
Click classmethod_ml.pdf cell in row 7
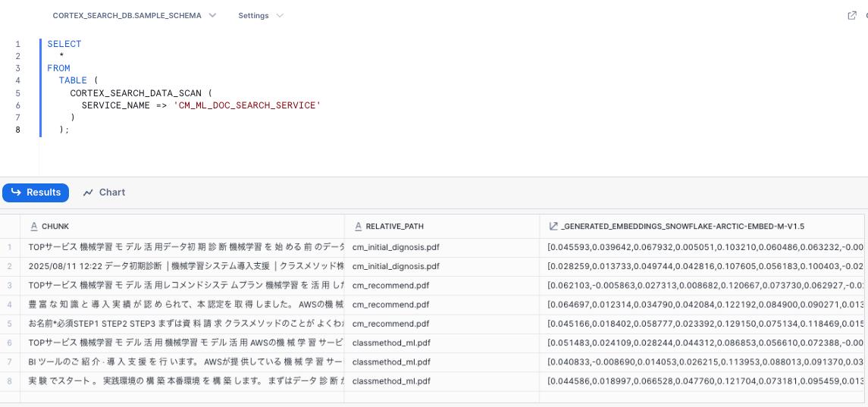[x=442, y=362]
